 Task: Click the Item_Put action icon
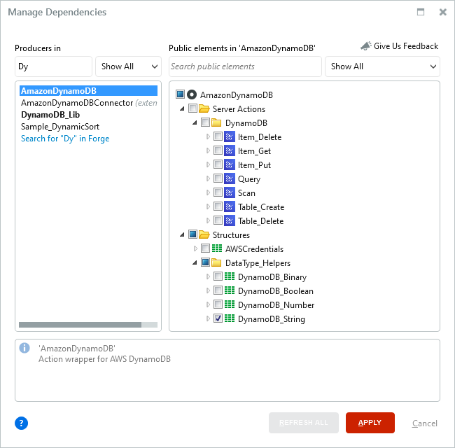pyautogui.click(x=229, y=165)
